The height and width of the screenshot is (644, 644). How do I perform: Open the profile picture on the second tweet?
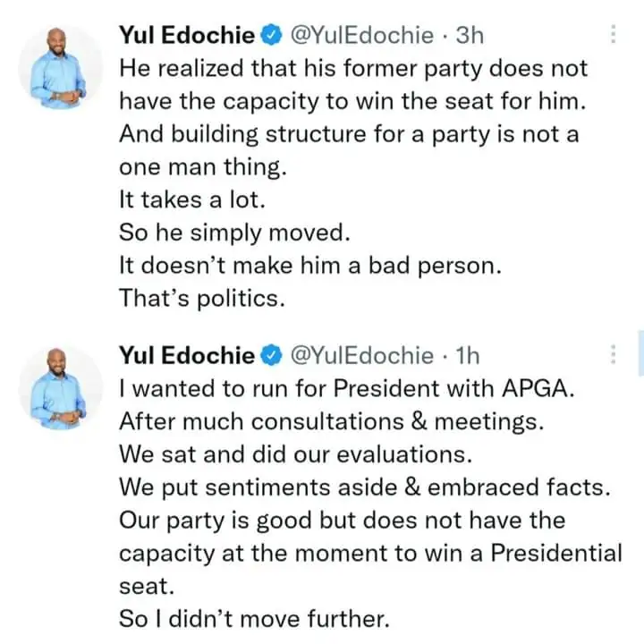click(62, 386)
